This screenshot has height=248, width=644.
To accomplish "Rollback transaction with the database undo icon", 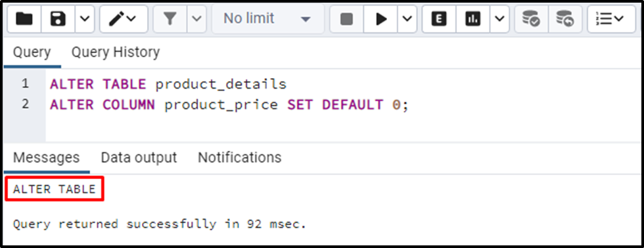I will point(565,19).
